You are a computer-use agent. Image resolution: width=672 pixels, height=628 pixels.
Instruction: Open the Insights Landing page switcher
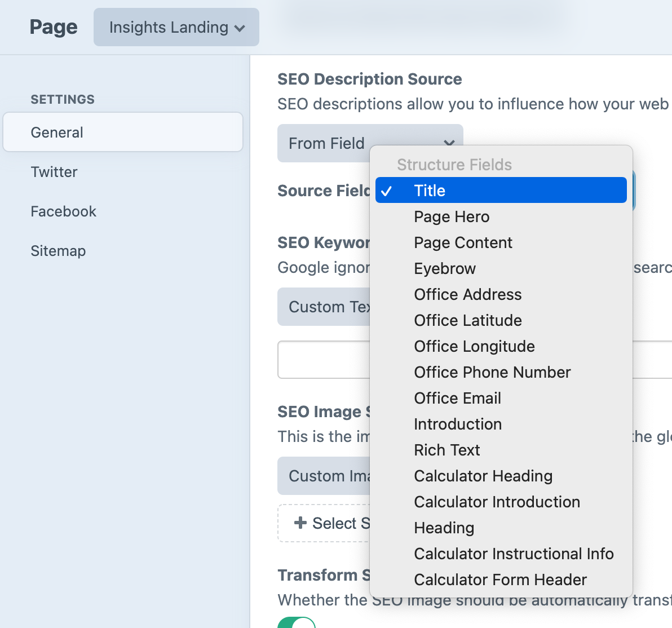pos(176,27)
